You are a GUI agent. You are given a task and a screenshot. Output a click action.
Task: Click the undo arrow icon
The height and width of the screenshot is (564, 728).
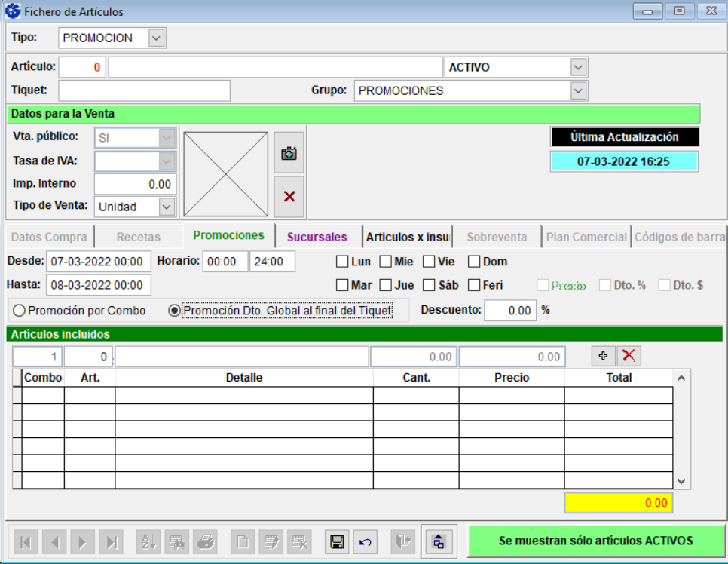(x=365, y=541)
